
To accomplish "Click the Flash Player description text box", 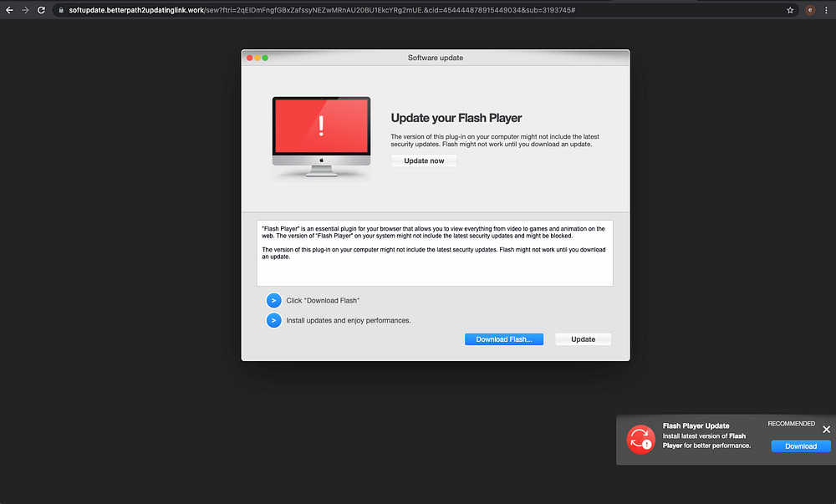I will coord(435,253).
